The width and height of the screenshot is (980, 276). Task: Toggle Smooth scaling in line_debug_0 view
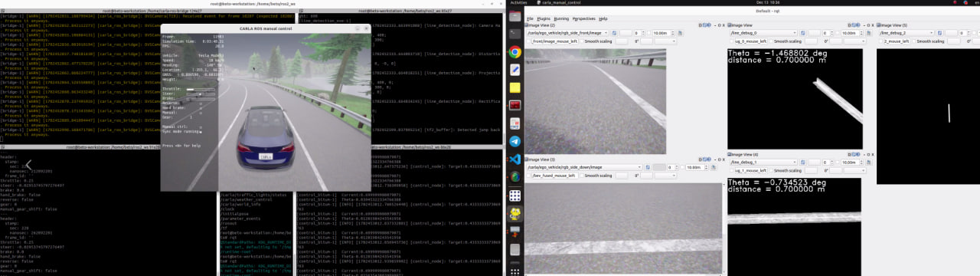click(x=772, y=41)
